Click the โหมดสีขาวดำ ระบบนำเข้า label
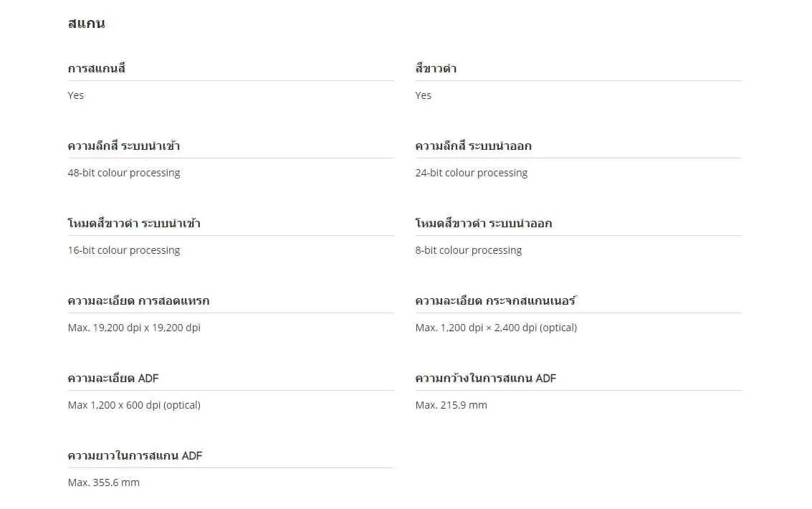The height and width of the screenshot is (509, 812). point(134,224)
